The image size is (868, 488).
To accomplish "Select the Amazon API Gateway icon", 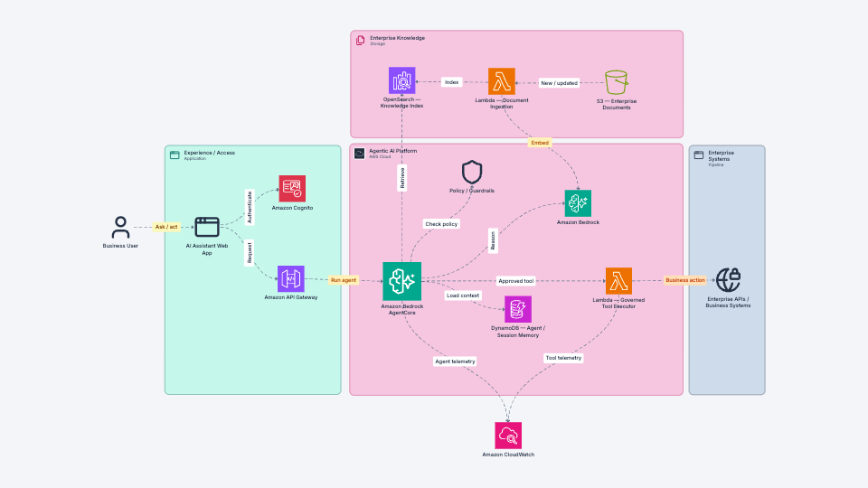I will point(290,278).
